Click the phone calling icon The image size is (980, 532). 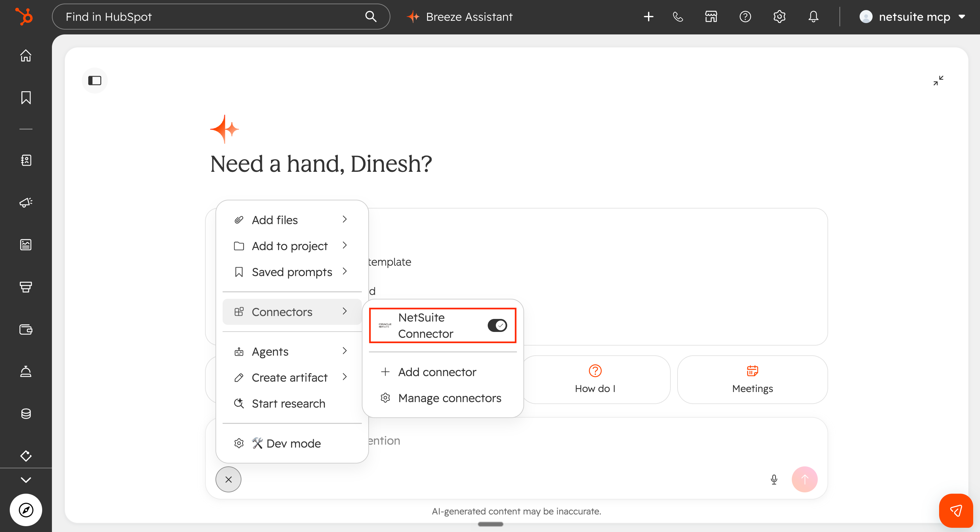pos(678,17)
